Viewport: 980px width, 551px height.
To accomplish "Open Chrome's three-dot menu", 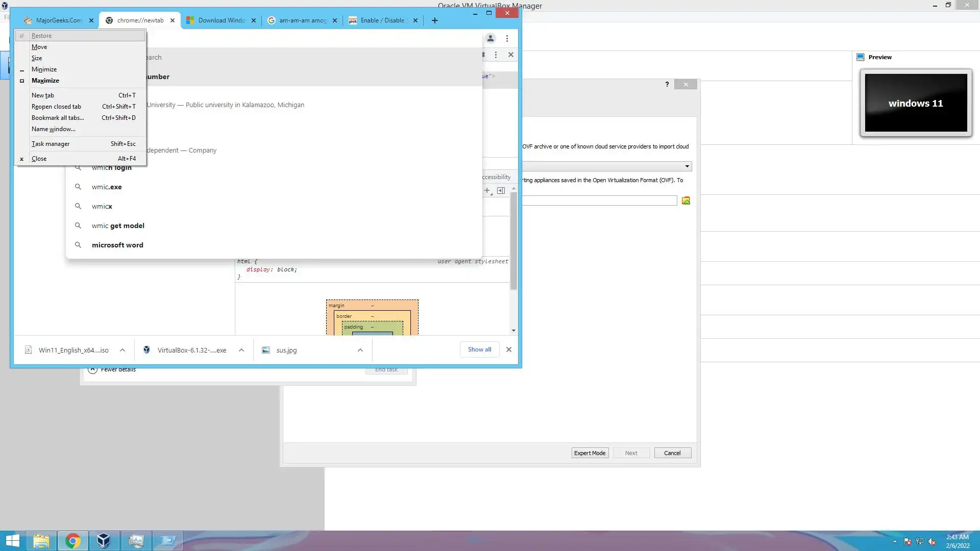I will pyautogui.click(x=507, y=38).
